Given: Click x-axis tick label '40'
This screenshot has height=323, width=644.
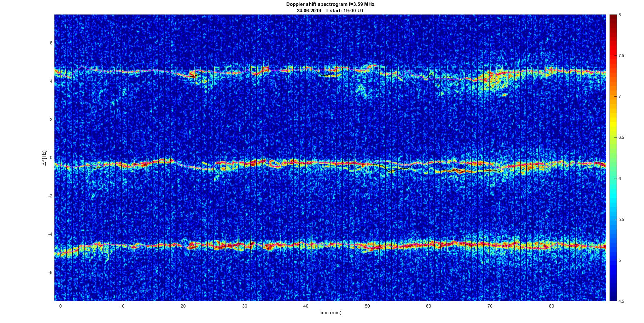Looking at the screenshot, I should tap(306, 306).
